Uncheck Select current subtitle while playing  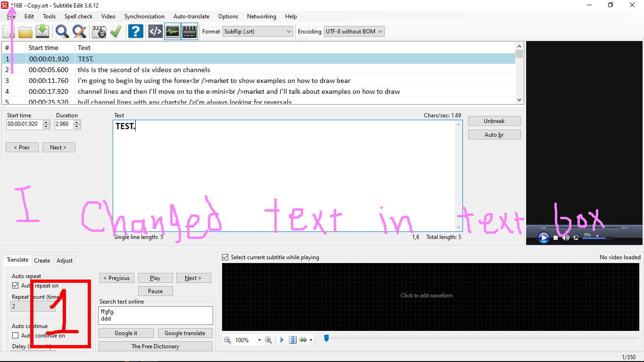tap(225, 257)
